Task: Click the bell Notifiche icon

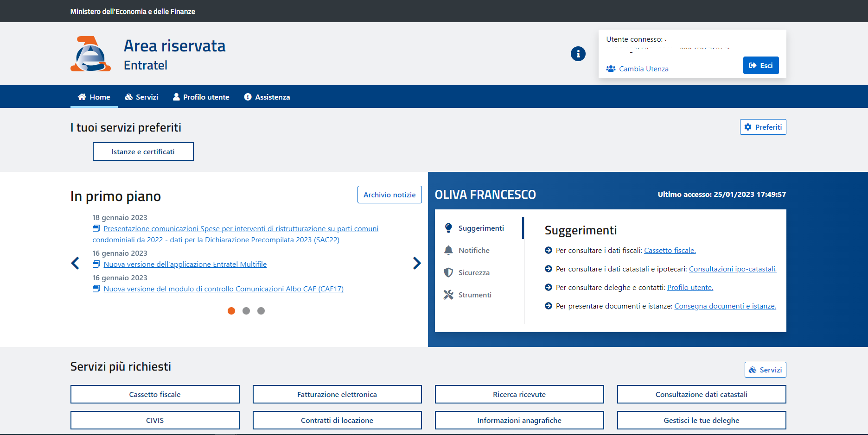Action: (448, 250)
